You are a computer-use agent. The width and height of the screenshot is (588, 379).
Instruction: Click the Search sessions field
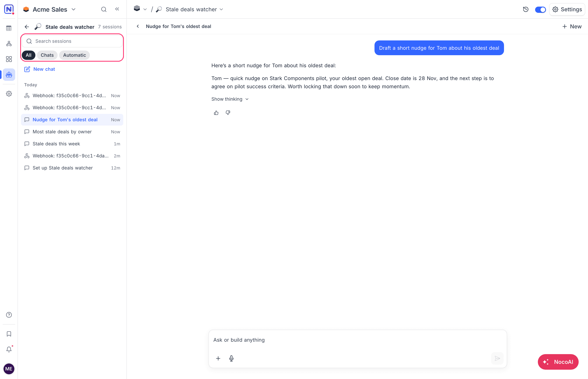[x=72, y=41]
